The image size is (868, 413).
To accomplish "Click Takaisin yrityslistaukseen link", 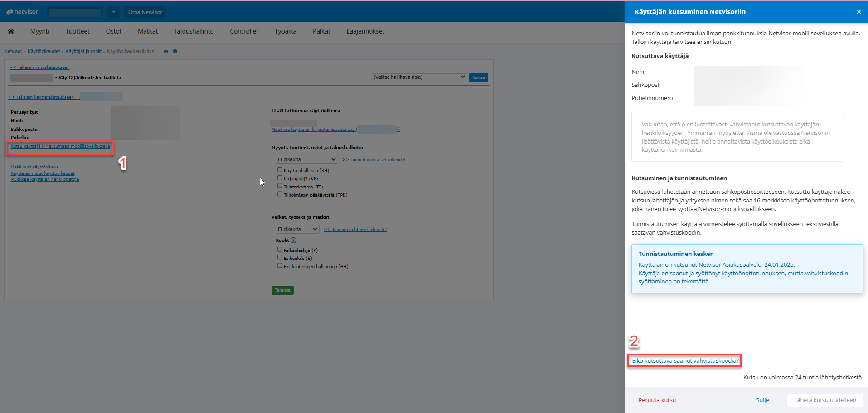I will 40,67.
